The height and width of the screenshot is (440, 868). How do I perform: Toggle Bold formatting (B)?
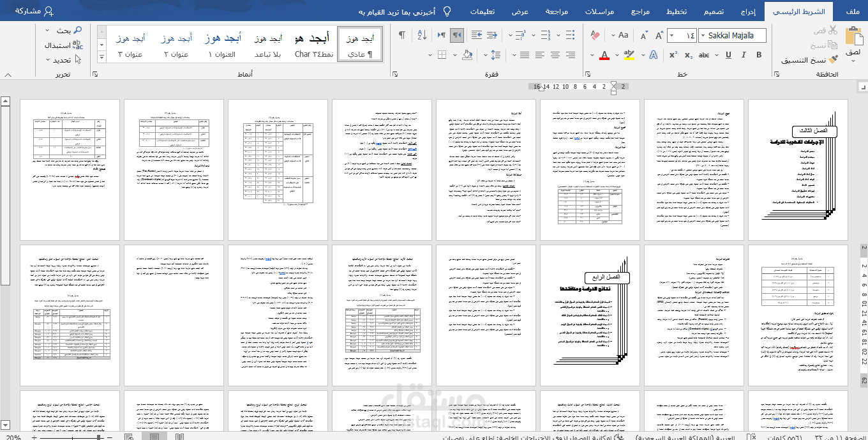click(x=759, y=55)
